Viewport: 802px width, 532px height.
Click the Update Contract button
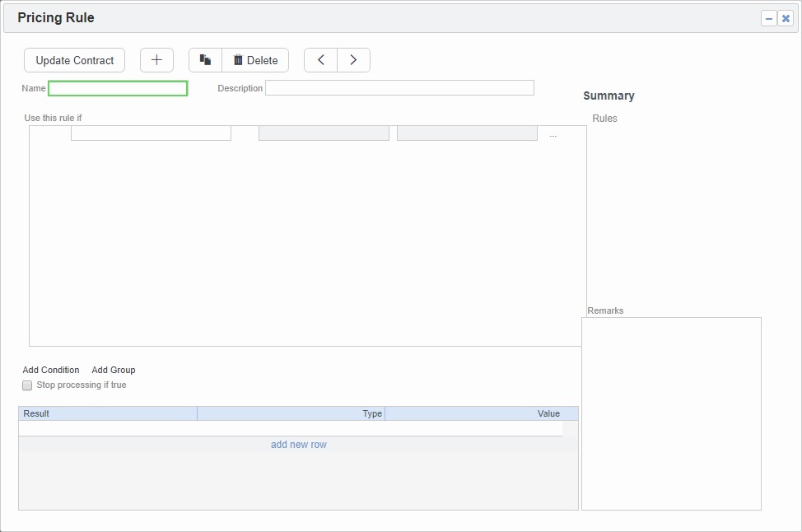pyautogui.click(x=75, y=60)
